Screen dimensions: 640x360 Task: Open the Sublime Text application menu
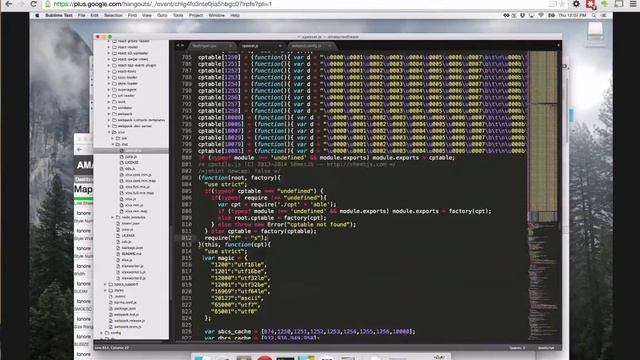[59, 16]
